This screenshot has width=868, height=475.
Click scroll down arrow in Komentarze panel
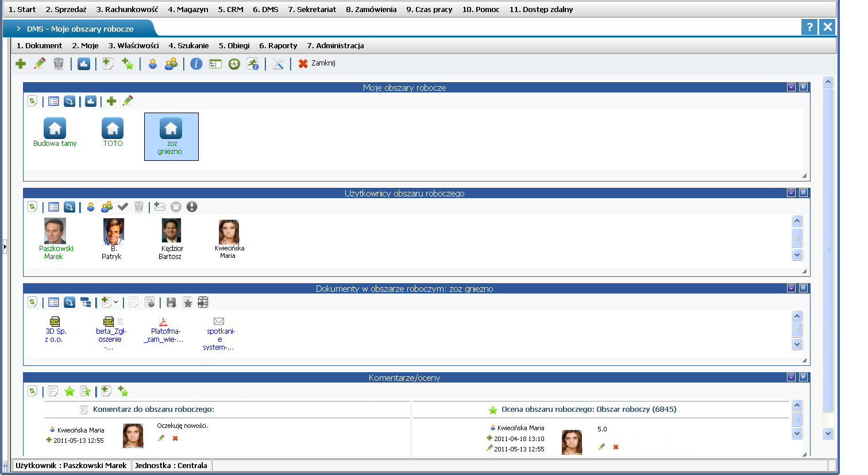pyautogui.click(x=797, y=434)
